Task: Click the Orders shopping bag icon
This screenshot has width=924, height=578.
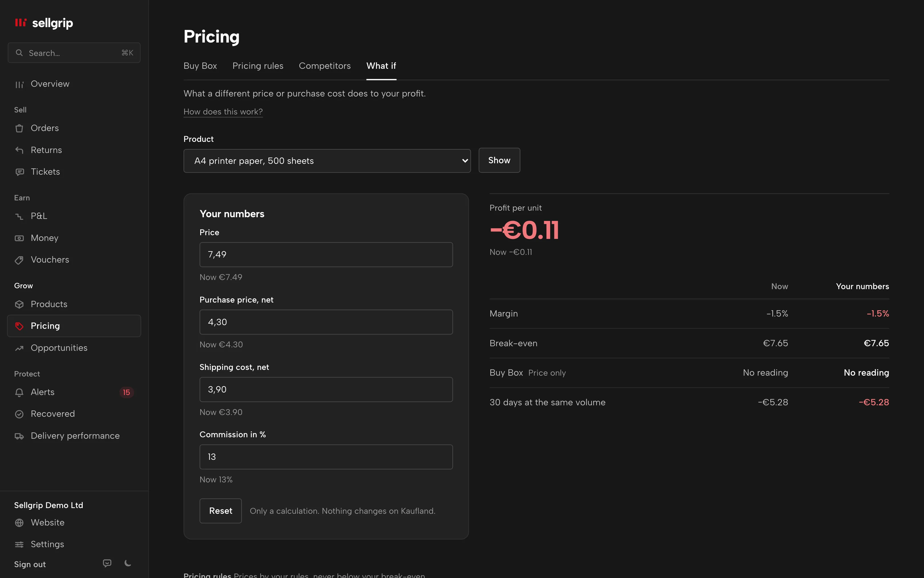Action: click(x=19, y=128)
